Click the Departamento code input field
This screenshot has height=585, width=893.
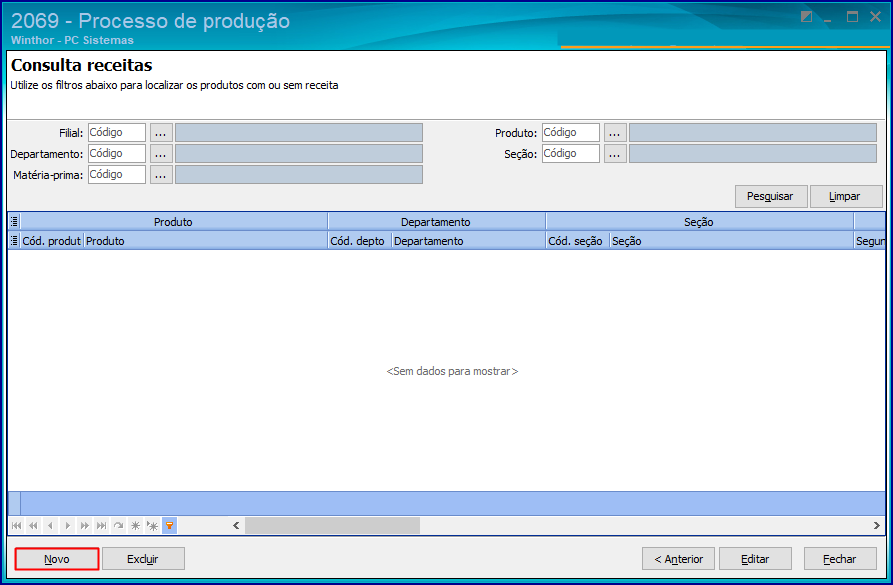(117, 153)
